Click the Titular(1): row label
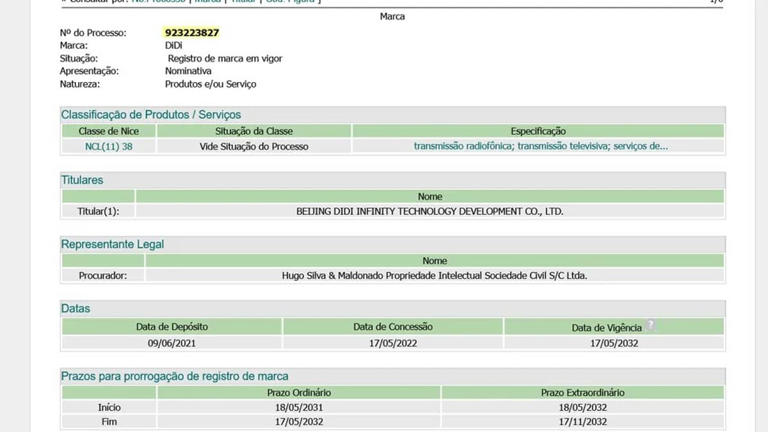Image resolution: width=768 pixels, height=432 pixels. pyautogui.click(x=98, y=212)
